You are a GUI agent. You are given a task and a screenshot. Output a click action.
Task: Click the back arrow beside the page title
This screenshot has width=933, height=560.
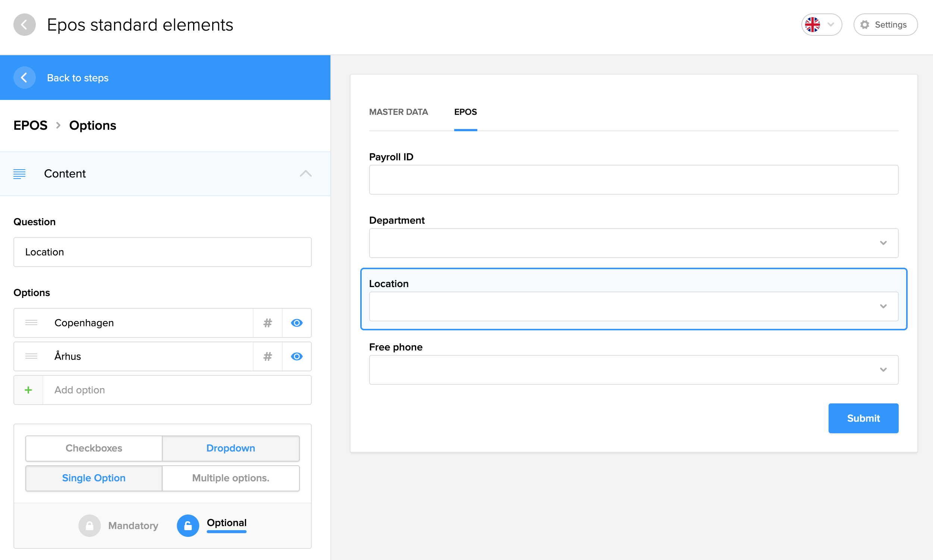click(x=25, y=25)
